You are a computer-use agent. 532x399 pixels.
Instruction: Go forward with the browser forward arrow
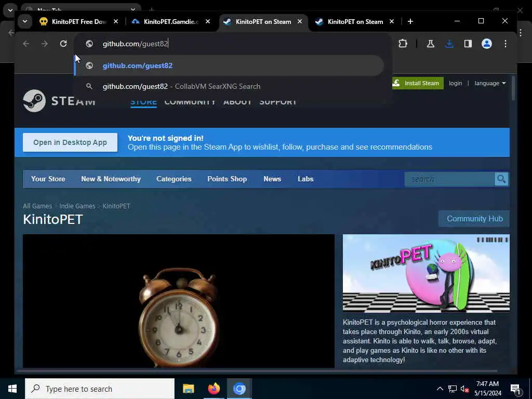(45, 44)
